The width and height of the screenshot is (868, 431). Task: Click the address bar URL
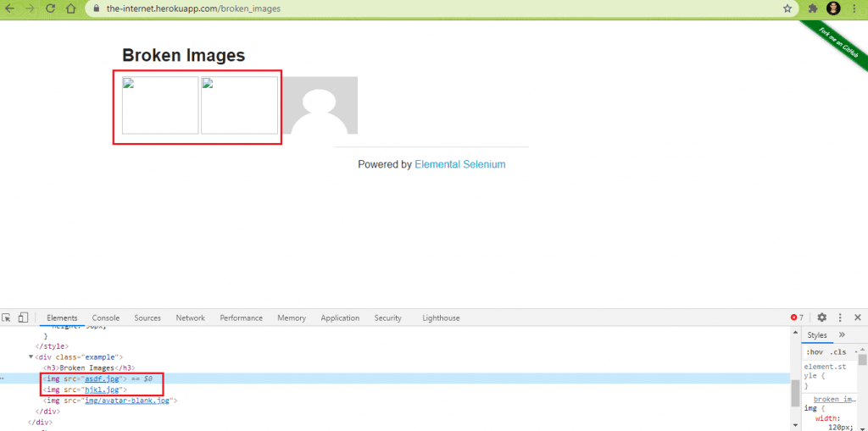point(194,8)
